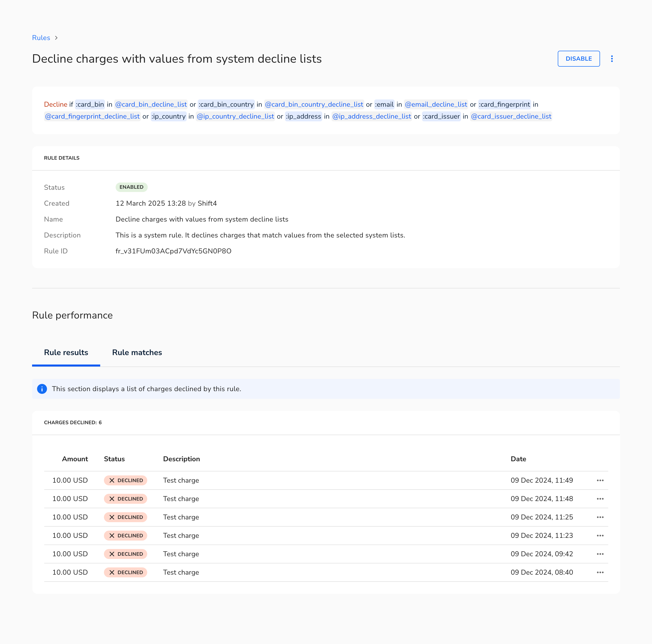652x644 pixels.
Task: Click the Description column header in the table
Action: (x=182, y=459)
